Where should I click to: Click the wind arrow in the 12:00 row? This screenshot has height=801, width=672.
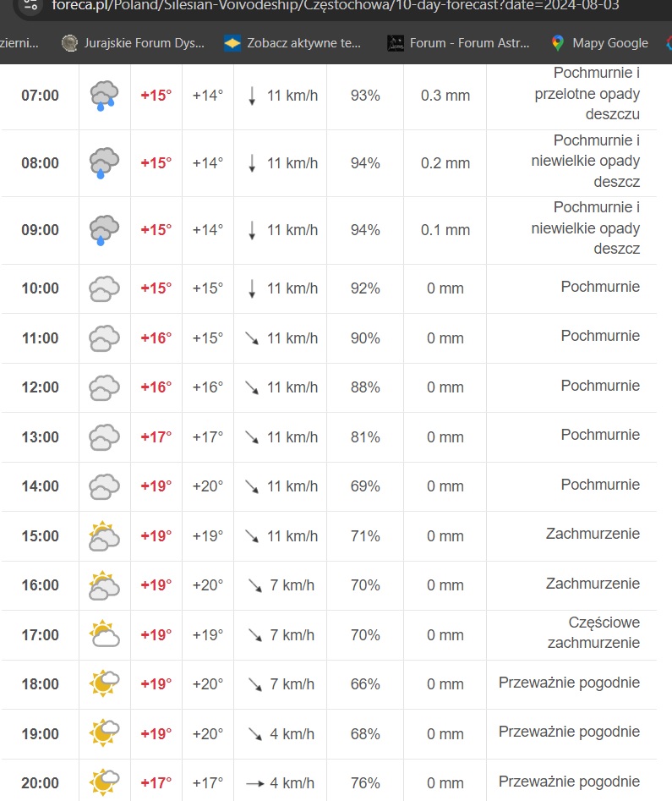coord(252,387)
